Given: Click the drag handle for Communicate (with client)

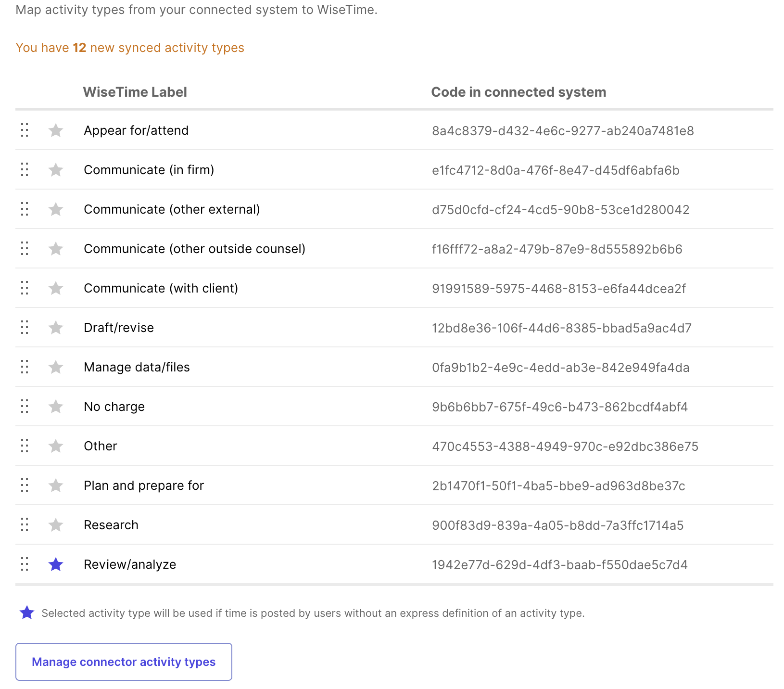Looking at the screenshot, I should tap(25, 288).
